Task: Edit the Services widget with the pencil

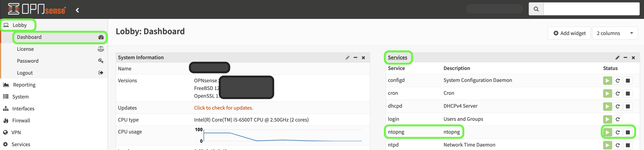Action: click(x=617, y=58)
